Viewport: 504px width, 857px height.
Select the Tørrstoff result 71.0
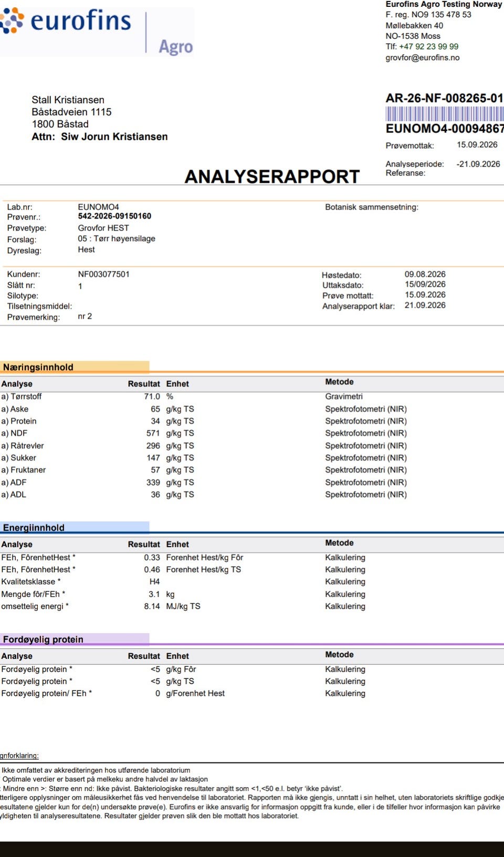coord(152,396)
